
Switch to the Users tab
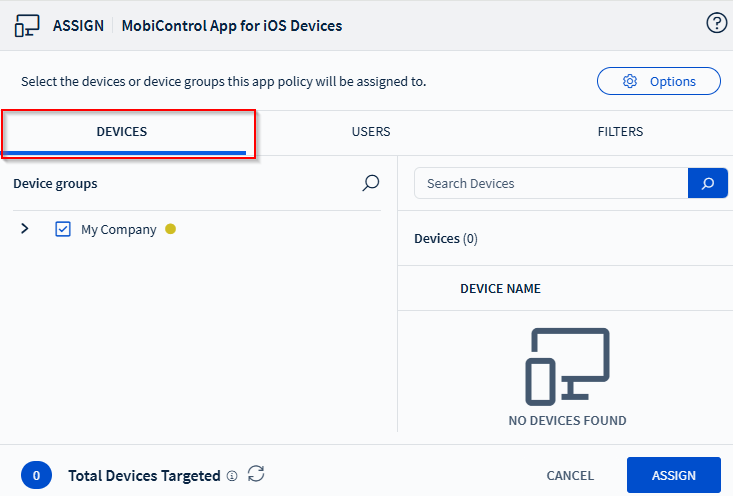click(371, 132)
